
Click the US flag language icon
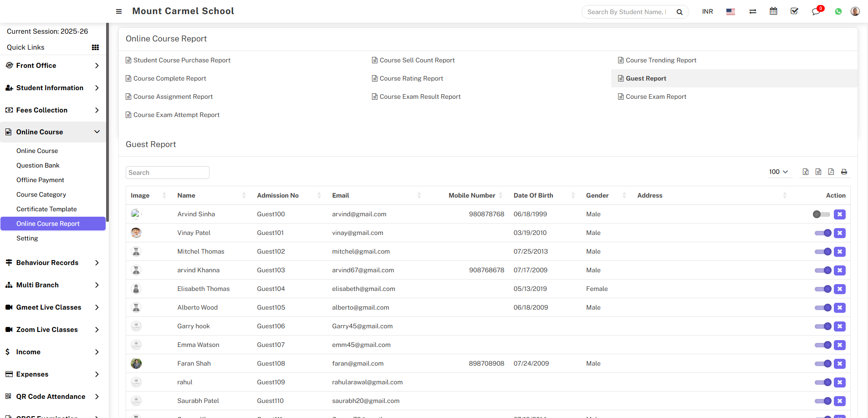coord(730,12)
